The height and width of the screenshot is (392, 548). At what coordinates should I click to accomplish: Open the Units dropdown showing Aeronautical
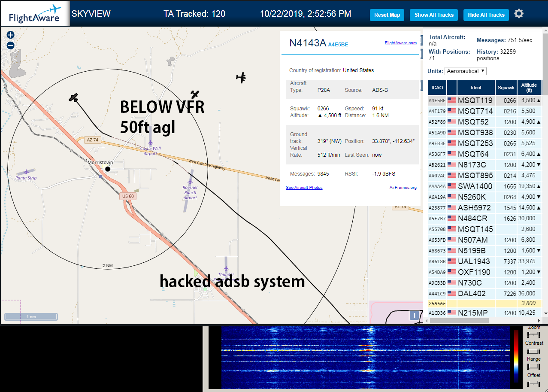466,71
